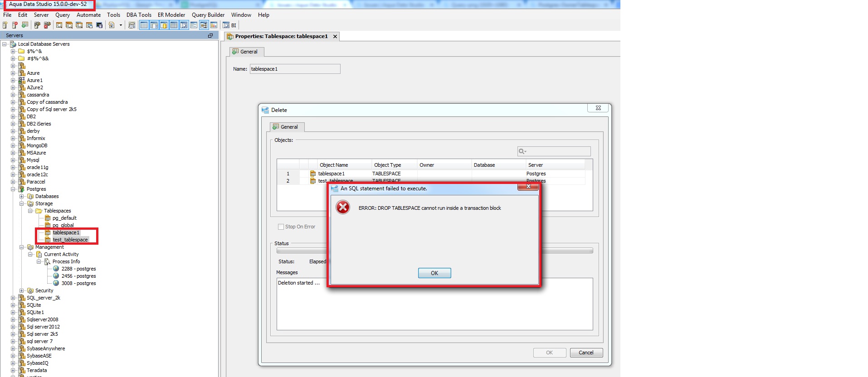
Task: Click the bar chart toolbar icon
Action: tap(214, 25)
